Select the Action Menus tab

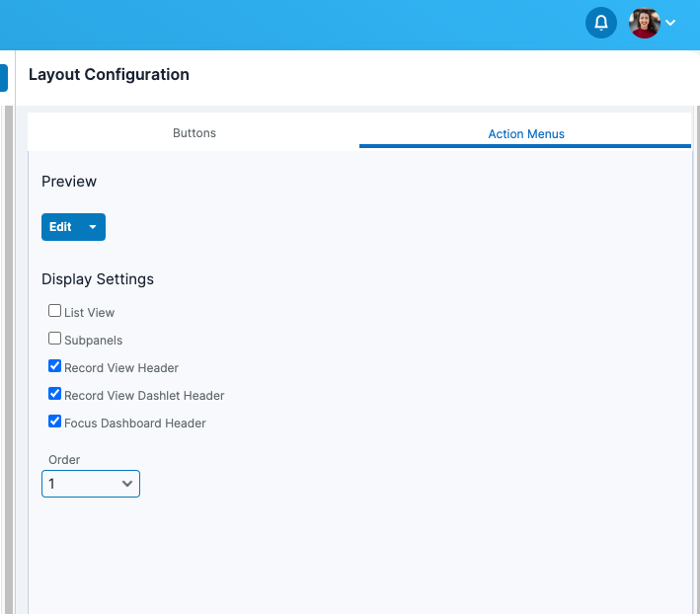point(525,134)
